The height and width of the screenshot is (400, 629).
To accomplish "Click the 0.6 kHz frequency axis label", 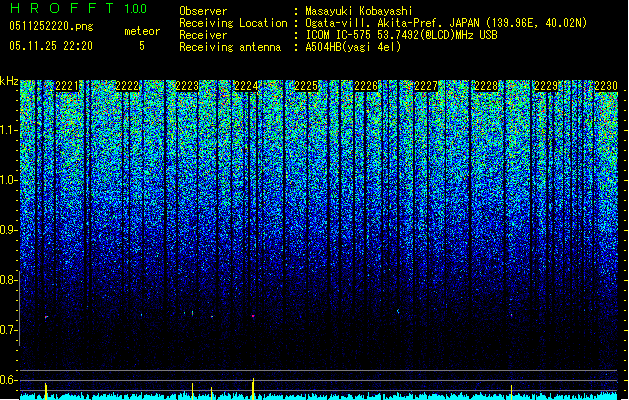I will (x=8, y=380).
